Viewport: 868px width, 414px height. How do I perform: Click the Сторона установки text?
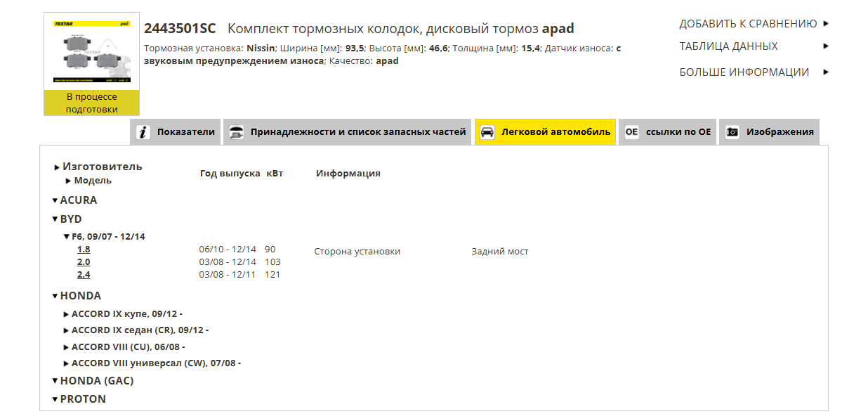point(357,252)
